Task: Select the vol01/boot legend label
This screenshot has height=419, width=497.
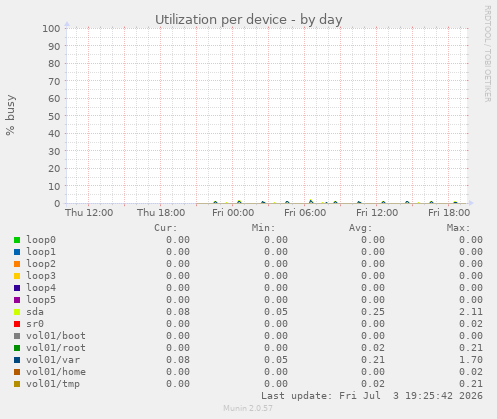Action: 56,336
